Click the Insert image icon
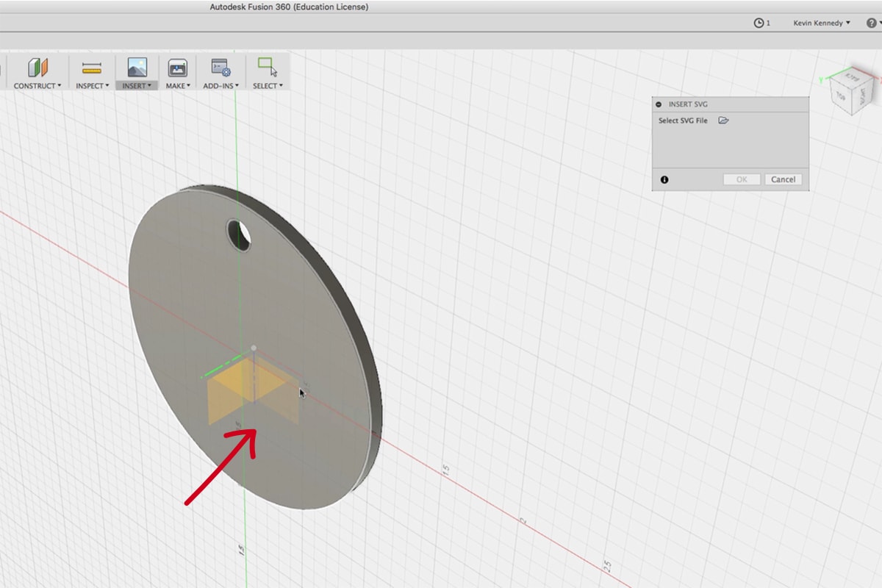This screenshot has height=588, width=882. [137, 68]
